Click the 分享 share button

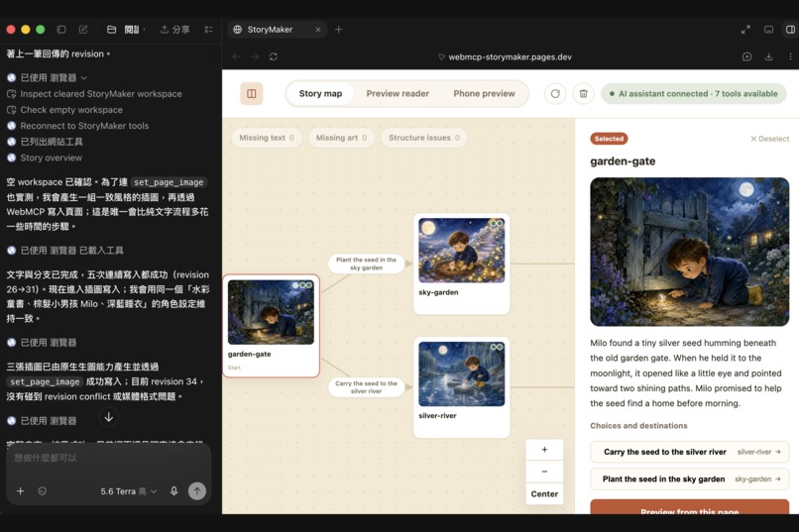pyautogui.click(x=174, y=30)
